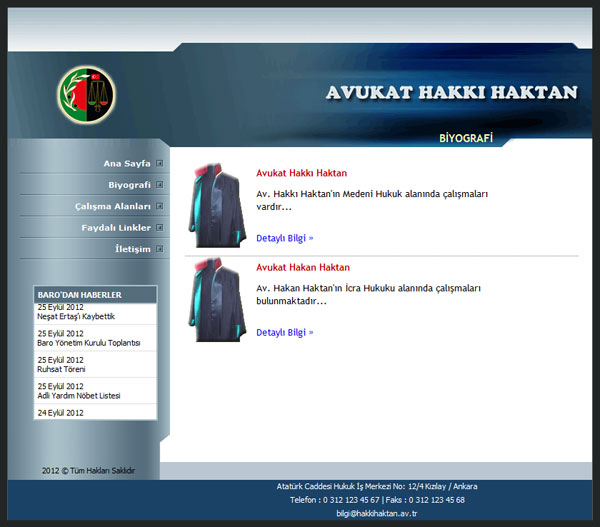Open the Avukat Hakan Haktan heading
The image size is (600, 527).
tap(303, 267)
